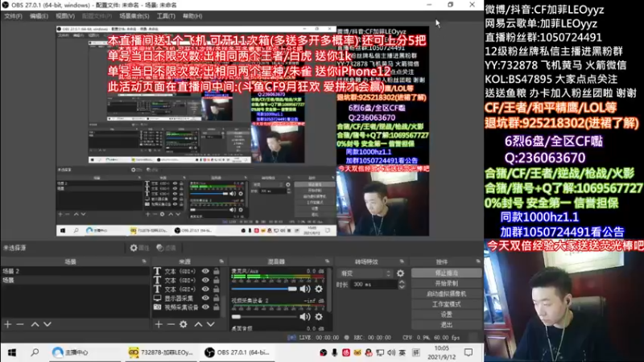Open Windows taskbar search
Image resolution: width=644 pixels, height=362 pixels.
click(x=35, y=352)
